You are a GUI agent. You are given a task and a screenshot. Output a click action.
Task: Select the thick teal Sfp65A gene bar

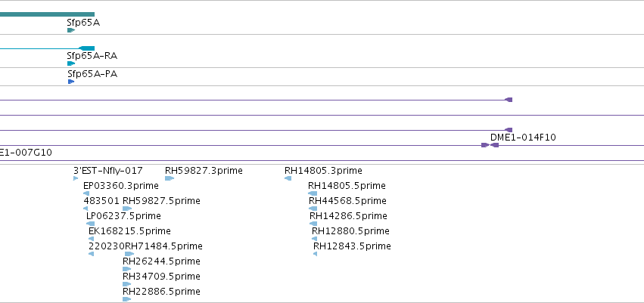pos(47,14)
